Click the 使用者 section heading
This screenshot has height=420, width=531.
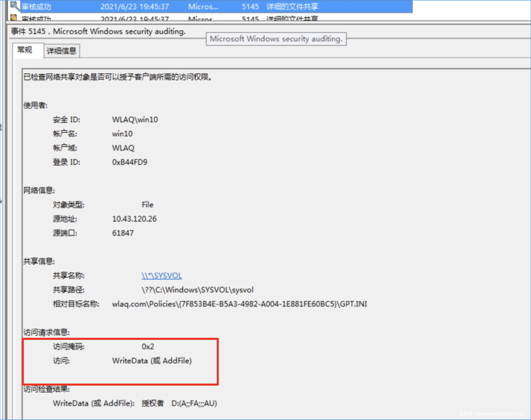click(35, 105)
